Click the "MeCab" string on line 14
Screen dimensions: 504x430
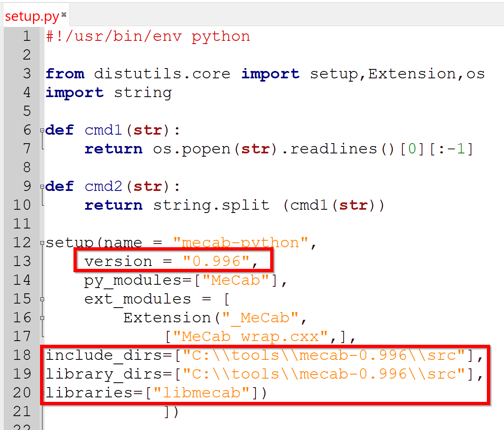[235, 280]
